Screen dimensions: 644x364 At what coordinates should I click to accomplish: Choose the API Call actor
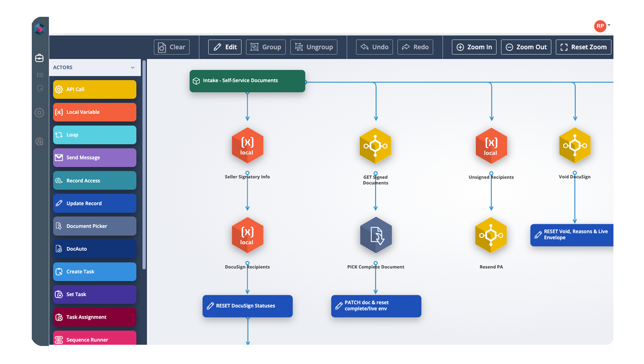(x=95, y=89)
